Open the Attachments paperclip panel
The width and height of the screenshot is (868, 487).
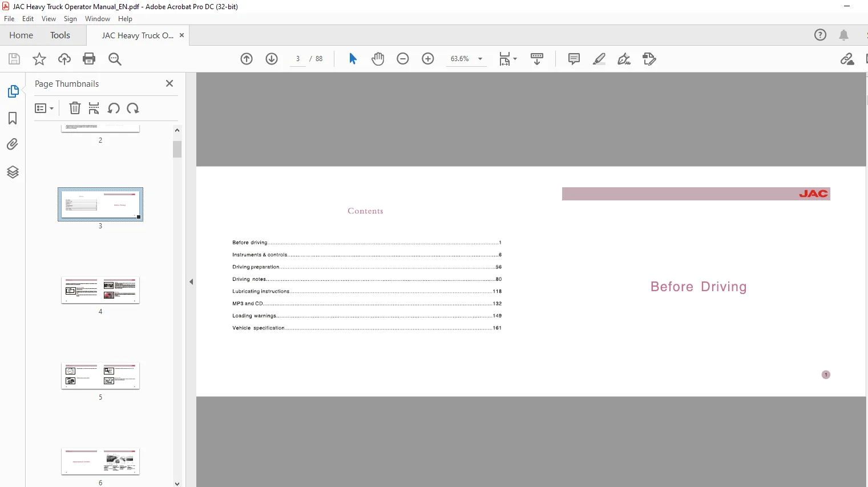pyautogui.click(x=13, y=144)
